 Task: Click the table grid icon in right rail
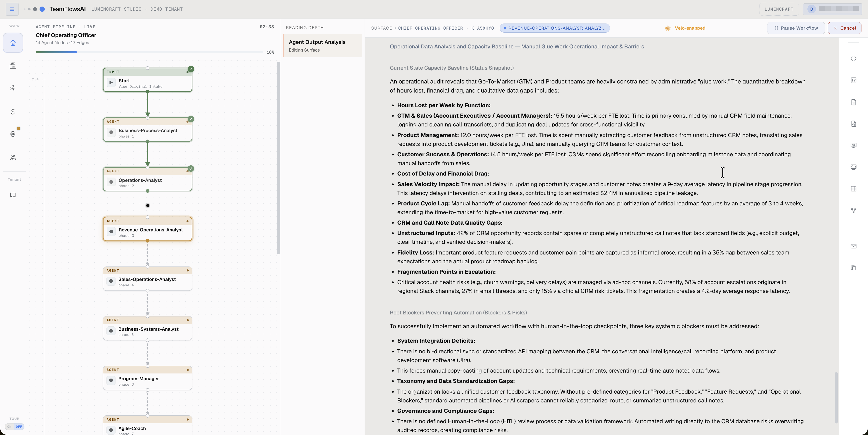(854, 189)
